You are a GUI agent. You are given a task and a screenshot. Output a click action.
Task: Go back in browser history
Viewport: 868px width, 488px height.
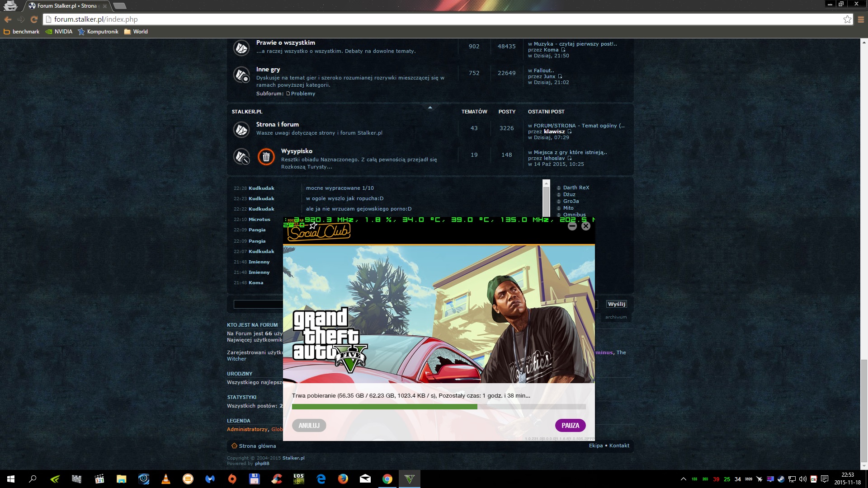point(8,19)
